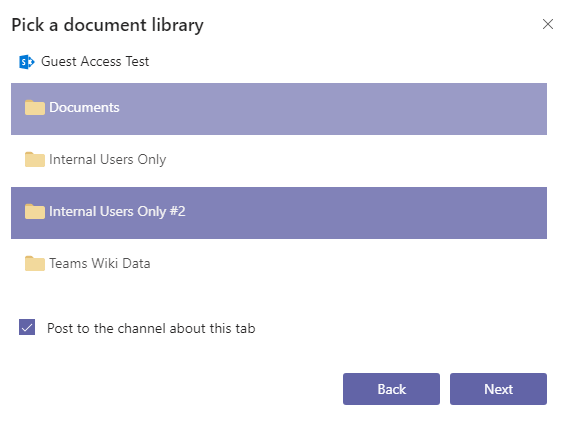The width and height of the screenshot is (568, 422).
Task: Proceed with the Next button
Action: click(498, 389)
